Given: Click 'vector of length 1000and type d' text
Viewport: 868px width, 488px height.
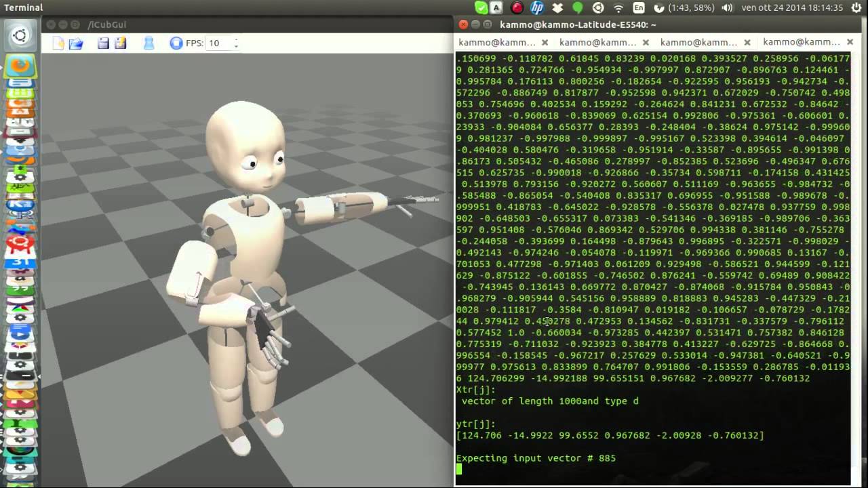Looking at the screenshot, I should click(x=549, y=401).
